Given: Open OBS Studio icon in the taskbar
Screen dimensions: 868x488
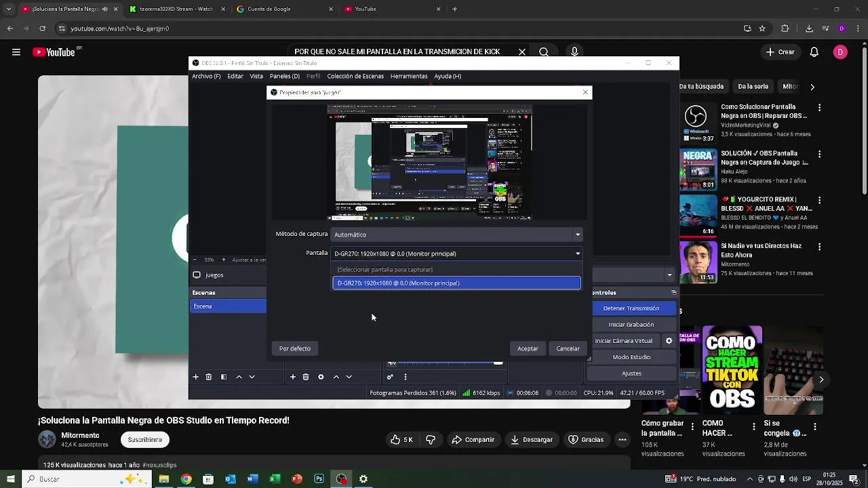Looking at the screenshot, I should click(x=341, y=479).
